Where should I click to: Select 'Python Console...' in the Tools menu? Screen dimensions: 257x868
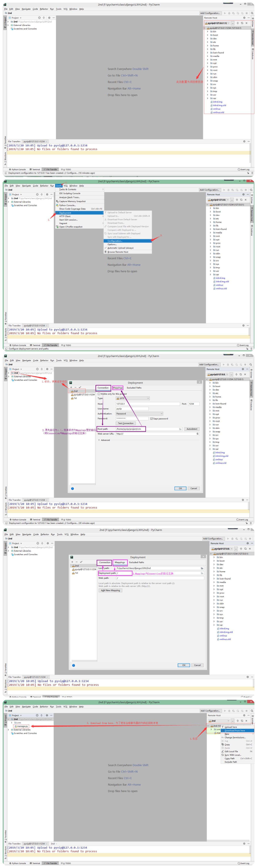pos(80,205)
